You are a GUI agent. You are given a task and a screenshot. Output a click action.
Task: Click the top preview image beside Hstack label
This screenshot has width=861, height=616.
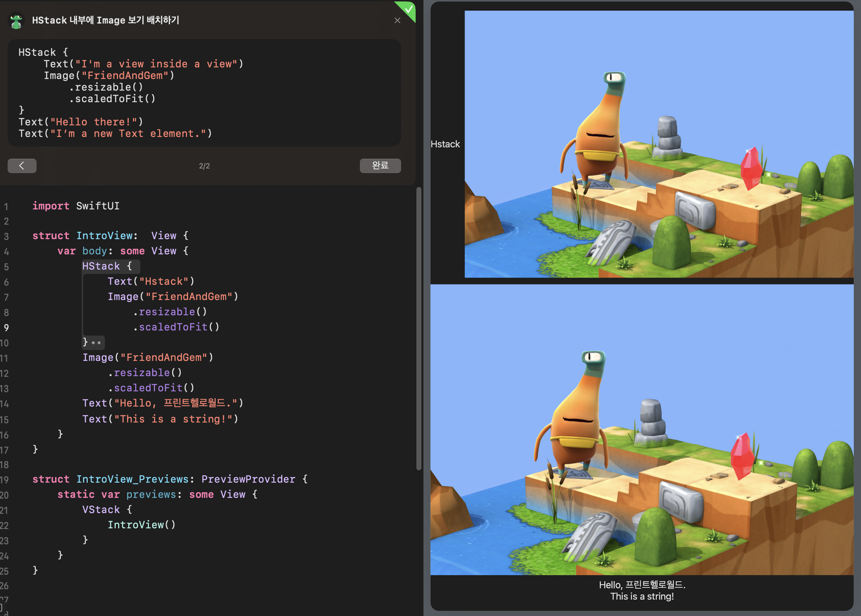(x=659, y=144)
